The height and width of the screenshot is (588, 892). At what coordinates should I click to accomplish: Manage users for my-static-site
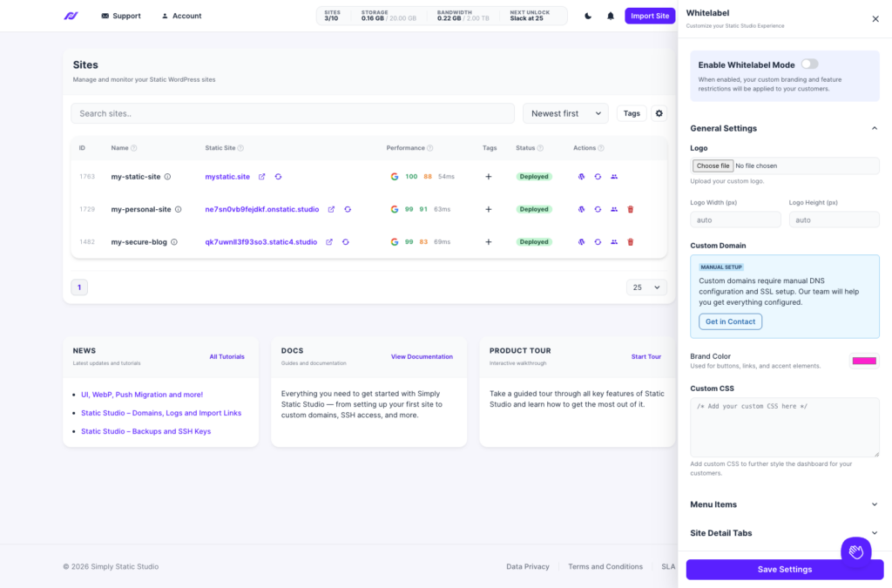point(614,176)
